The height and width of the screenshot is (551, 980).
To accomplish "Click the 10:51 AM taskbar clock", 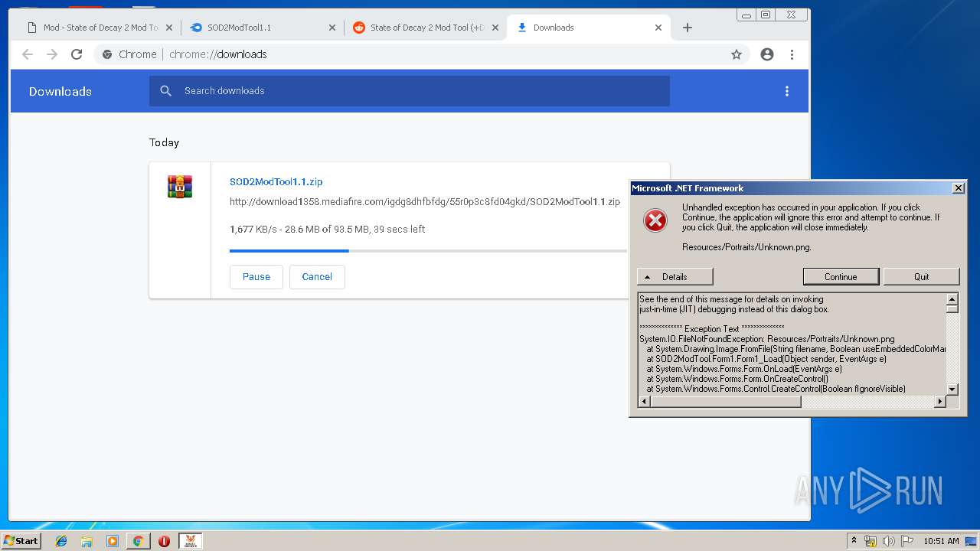I will click(x=941, y=541).
